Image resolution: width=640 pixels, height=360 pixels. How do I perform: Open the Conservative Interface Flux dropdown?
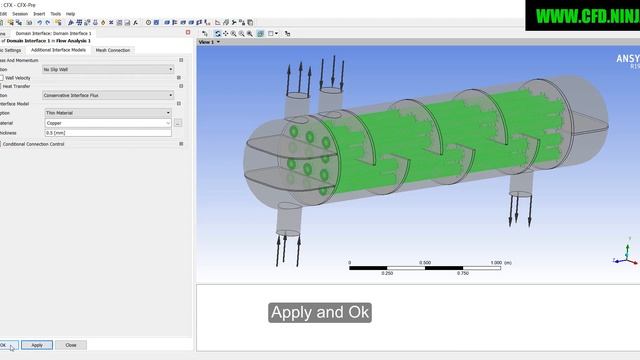(108, 95)
